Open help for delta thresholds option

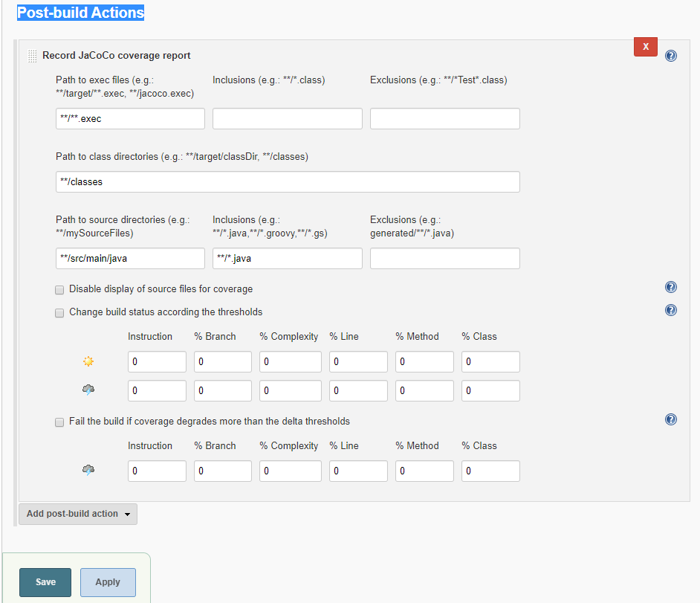(x=670, y=419)
